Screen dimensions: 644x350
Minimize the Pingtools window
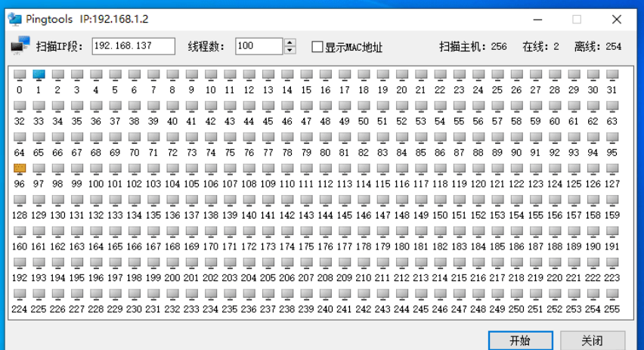click(537, 20)
